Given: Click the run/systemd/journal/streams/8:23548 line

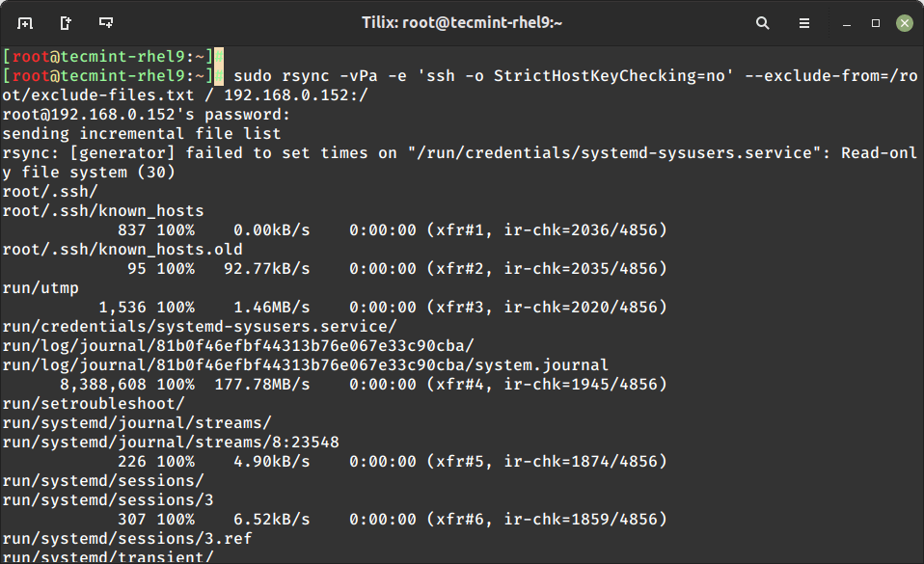Looking at the screenshot, I should coord(171,443).
